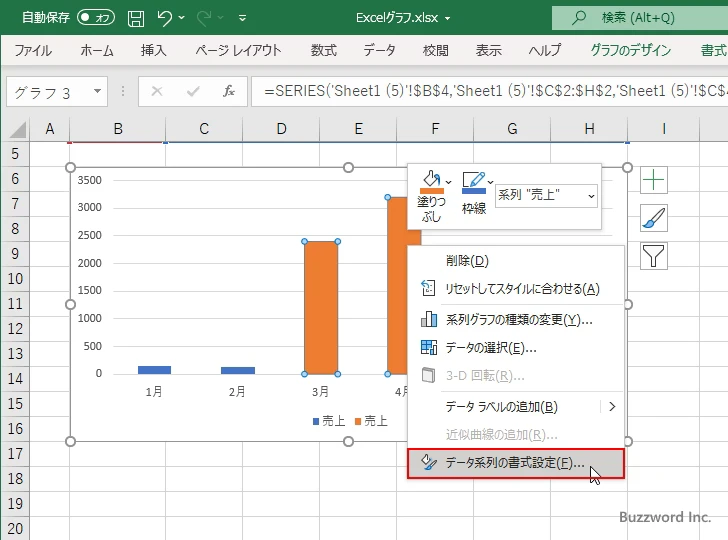The height and width of the screenshot is (540, 728).
Task: Select column B header
Action: [x=118, y=129]
